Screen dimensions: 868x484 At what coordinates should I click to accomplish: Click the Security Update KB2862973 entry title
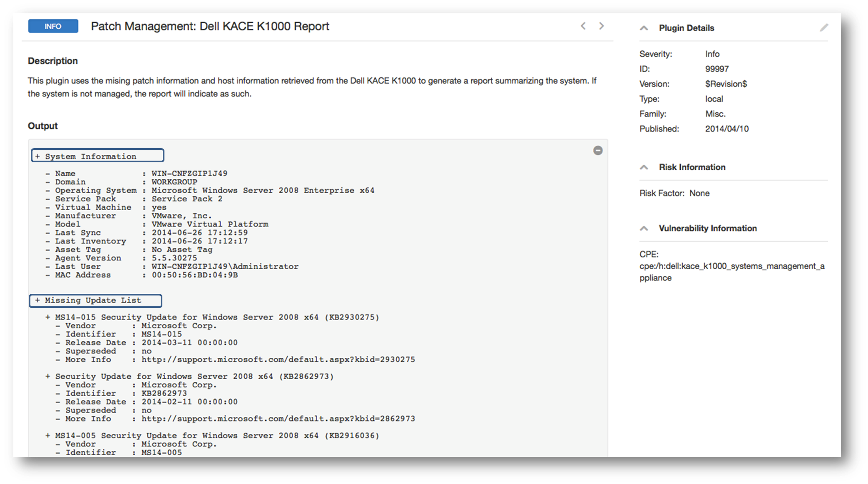pyautogui.click(x=194, y=377)
